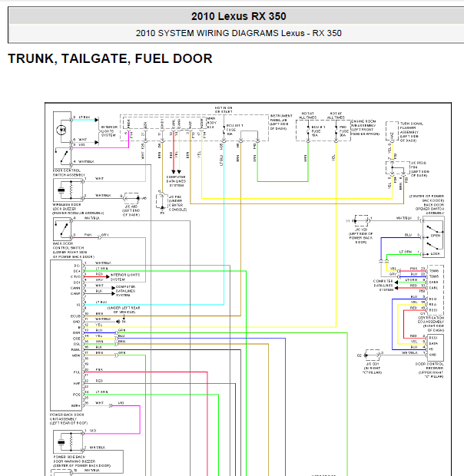
Task: Click the 'INSTRUMENT PANEL J/B' label
Action: (281, 117)
